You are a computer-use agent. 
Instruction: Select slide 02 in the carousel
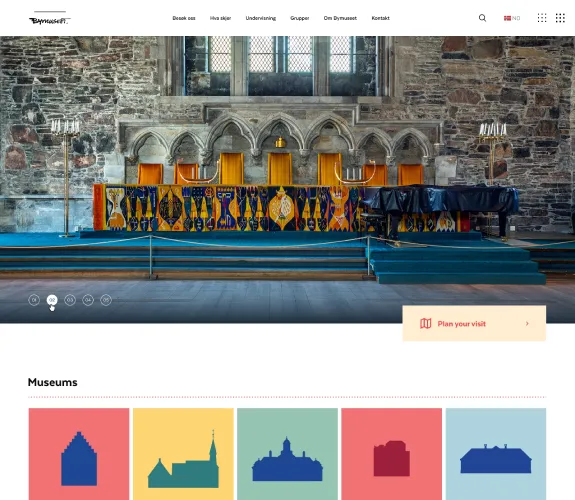[52, 300]
